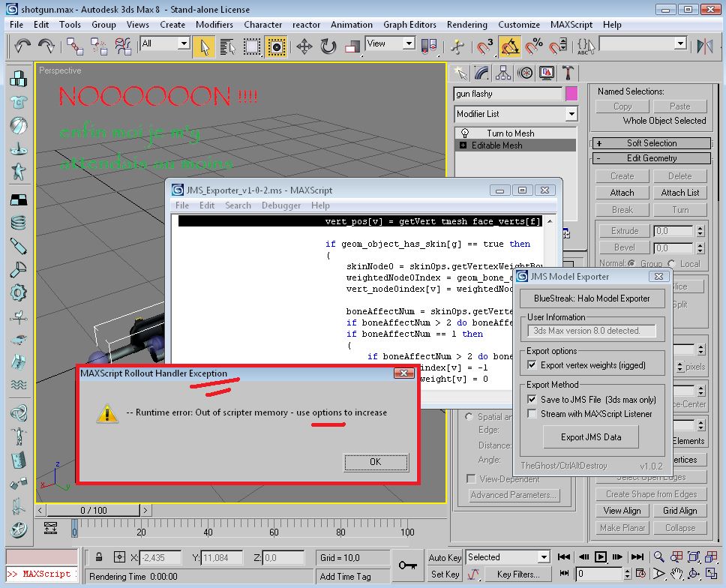Activate Select and Uniform Scale tool
The width and height of the screenshot is (726, 588).
click(352, 46)
